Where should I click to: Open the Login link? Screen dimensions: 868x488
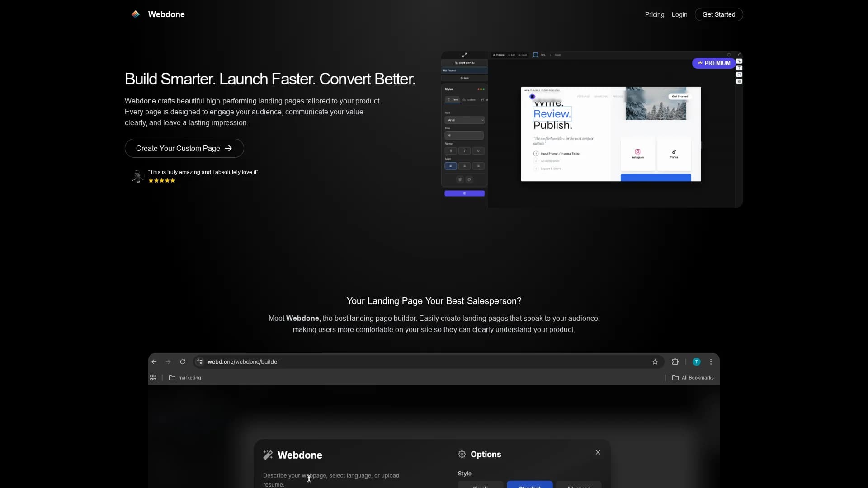679,14
